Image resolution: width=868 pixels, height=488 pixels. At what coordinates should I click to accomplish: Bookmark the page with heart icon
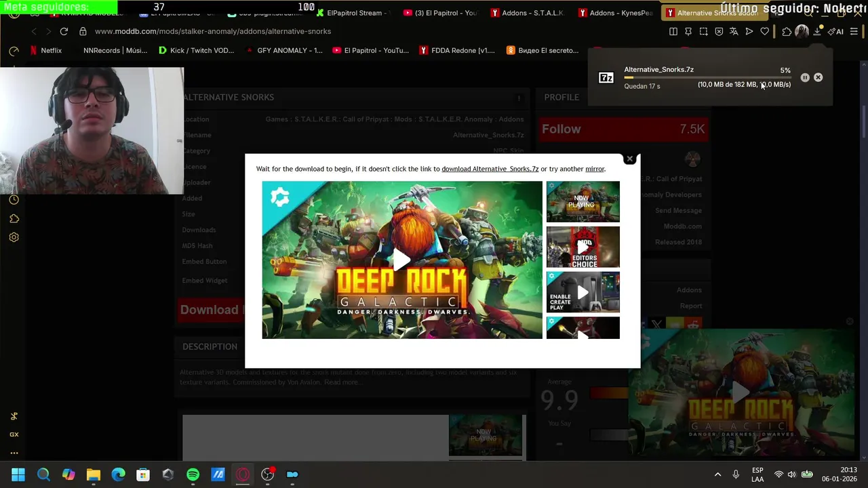tap(765, 31)
